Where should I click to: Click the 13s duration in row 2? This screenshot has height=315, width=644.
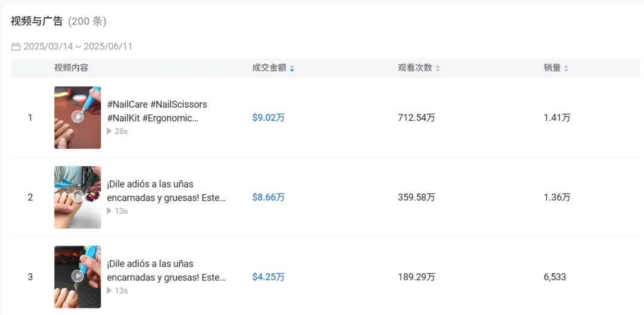click(121, 211)
